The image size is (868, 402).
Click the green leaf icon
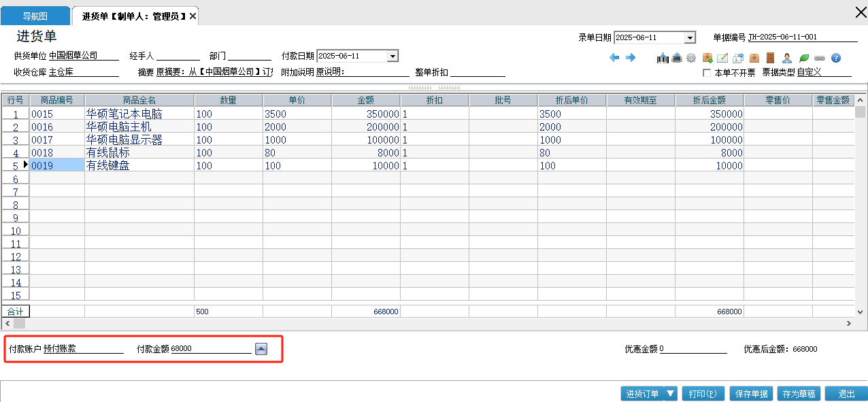(x=804, y=58)
